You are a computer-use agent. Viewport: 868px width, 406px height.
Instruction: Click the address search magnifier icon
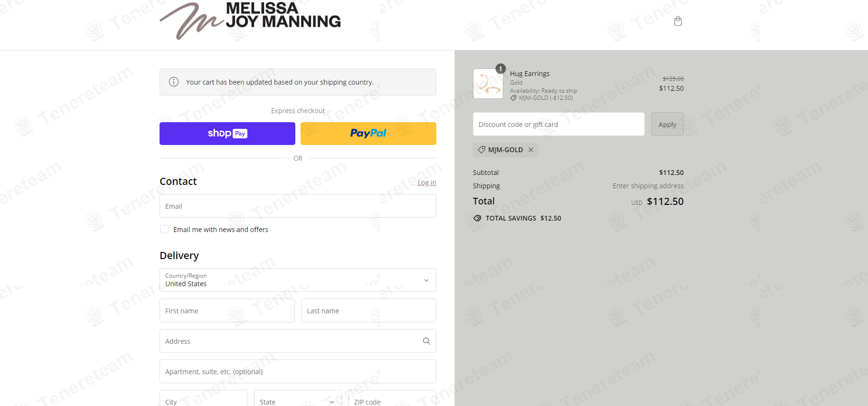(x=426, y=341)
